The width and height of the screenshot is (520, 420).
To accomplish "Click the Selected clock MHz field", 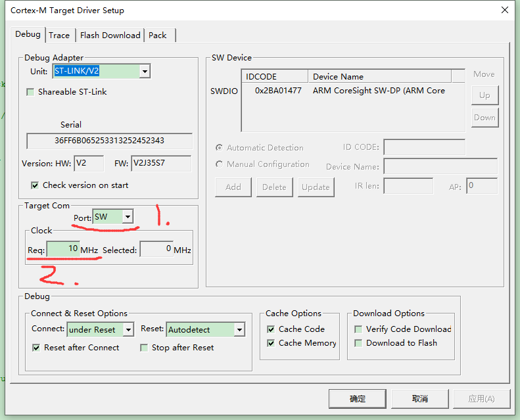I will point(156,249).
